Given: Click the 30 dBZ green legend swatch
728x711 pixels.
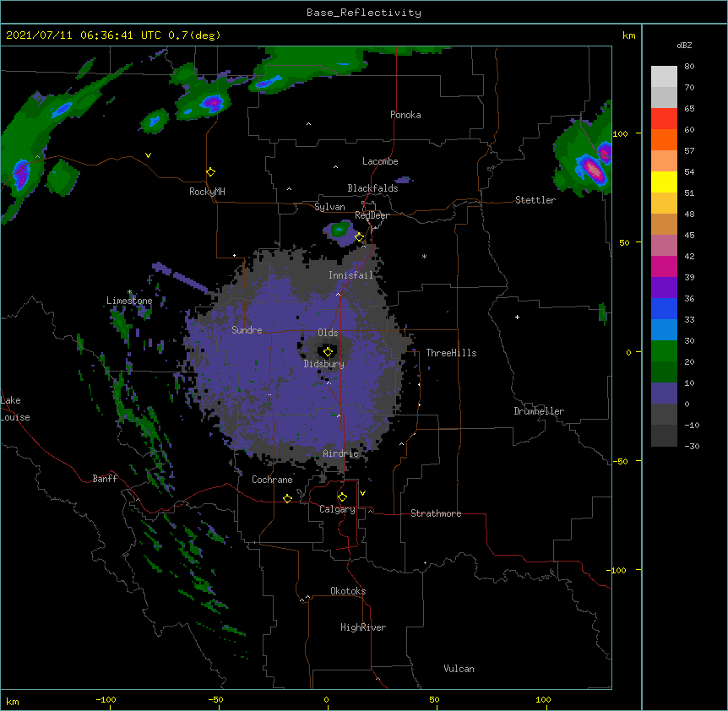Looking at the screenshot, I should 664,351.
